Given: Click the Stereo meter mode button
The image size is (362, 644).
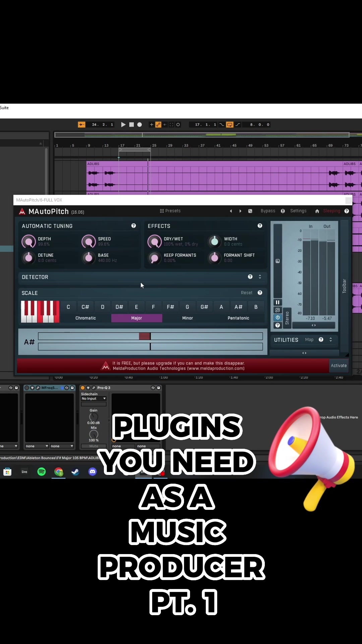Looking at the screenshot, I should [x=287, y=318].
